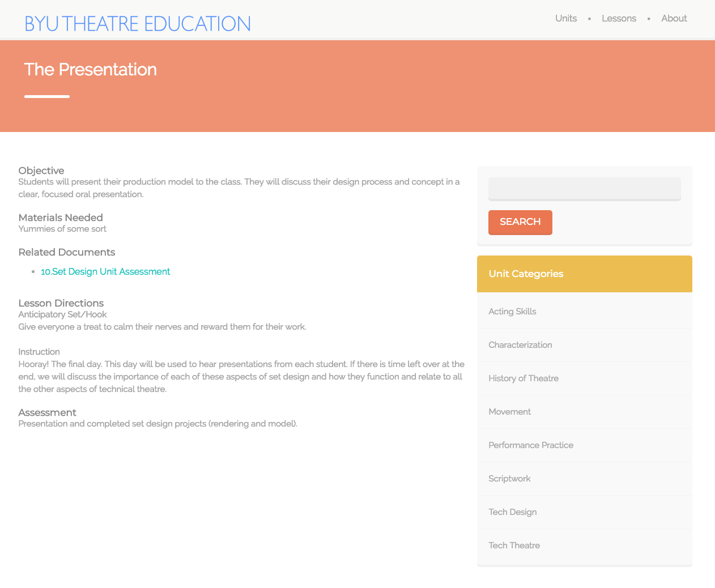Screen dimensions: 715x588
Task: Click The Presentation page title
Action: coord(90,69)
